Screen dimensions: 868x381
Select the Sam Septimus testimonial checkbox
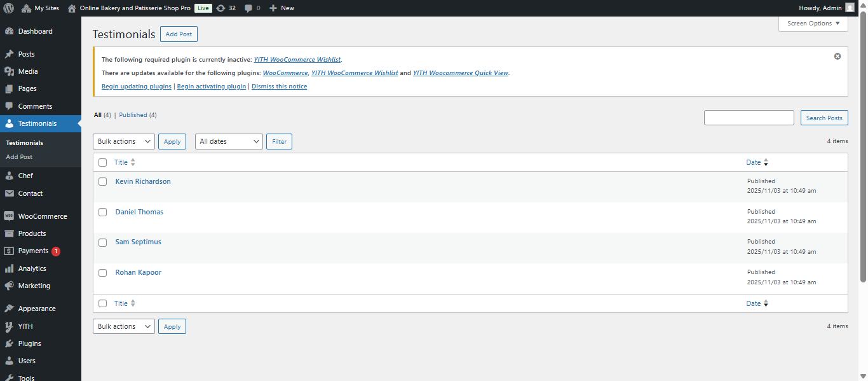102,242
